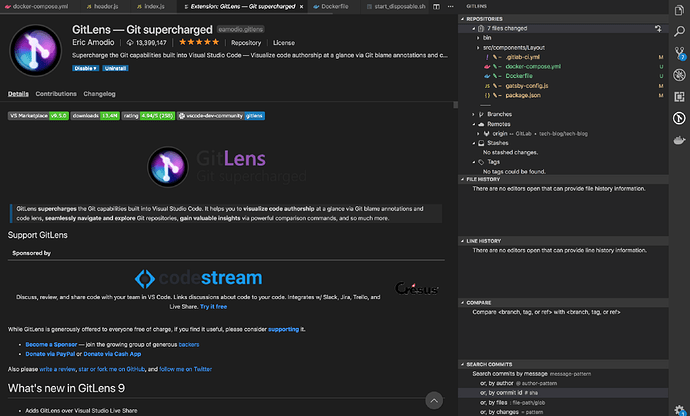This screenshot has width=690, height=416.
Task: Click the install count cloud icon
Action: pyautogui.click(x=130, y=43)
